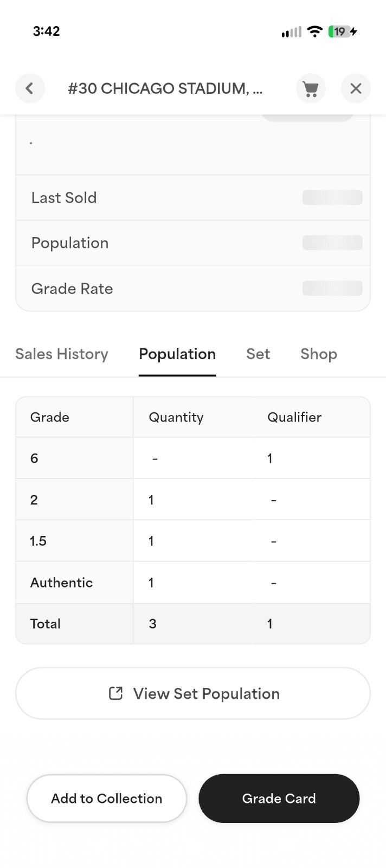Tap the cellular signal bars icon
The width and height of the screenshot is (386, 868).
coord(291,32)
